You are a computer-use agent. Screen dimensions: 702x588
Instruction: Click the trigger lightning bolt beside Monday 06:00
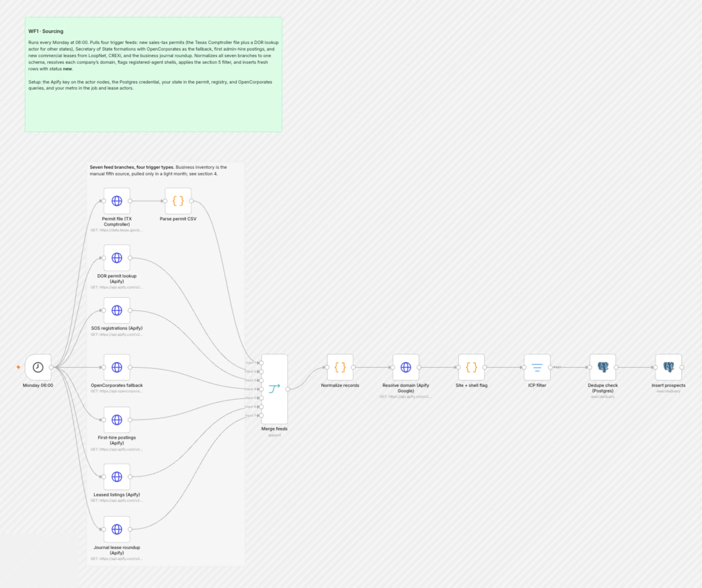coord(18,367)
